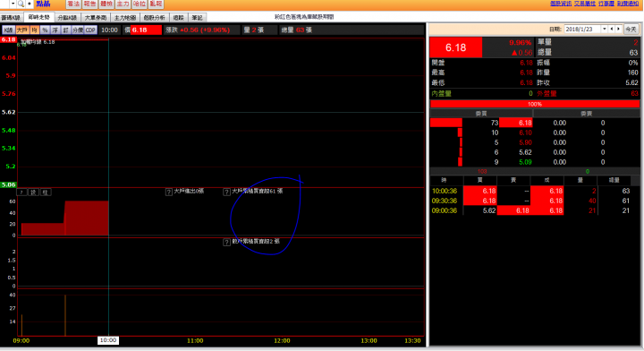Toggle the 大戶 indicator button
Viewport: 644px width, 351px height.
pyautogui.click(x=21, y=30)
